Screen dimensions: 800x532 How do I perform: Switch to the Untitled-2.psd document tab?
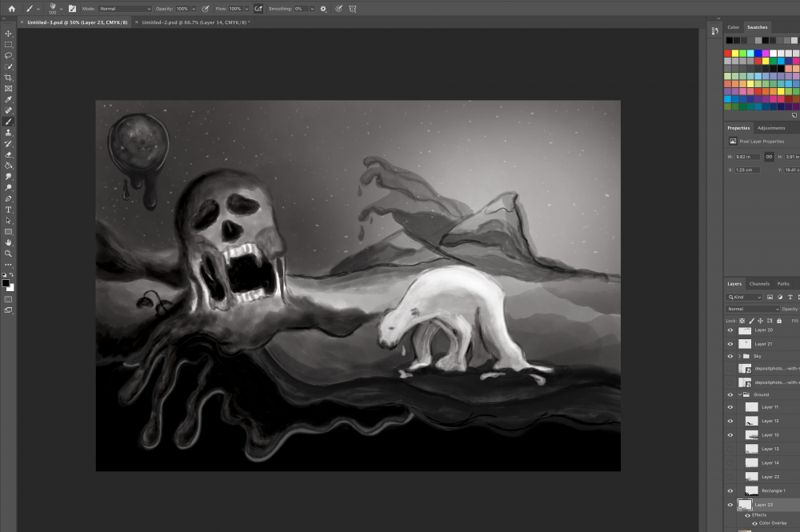[x=194, y=22]
